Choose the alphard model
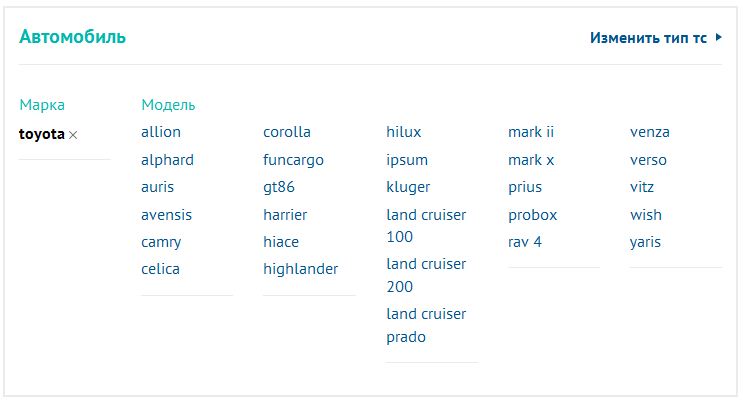Viewport: 744px width, 402px height. pyautogui.click(x=167, y=160)
